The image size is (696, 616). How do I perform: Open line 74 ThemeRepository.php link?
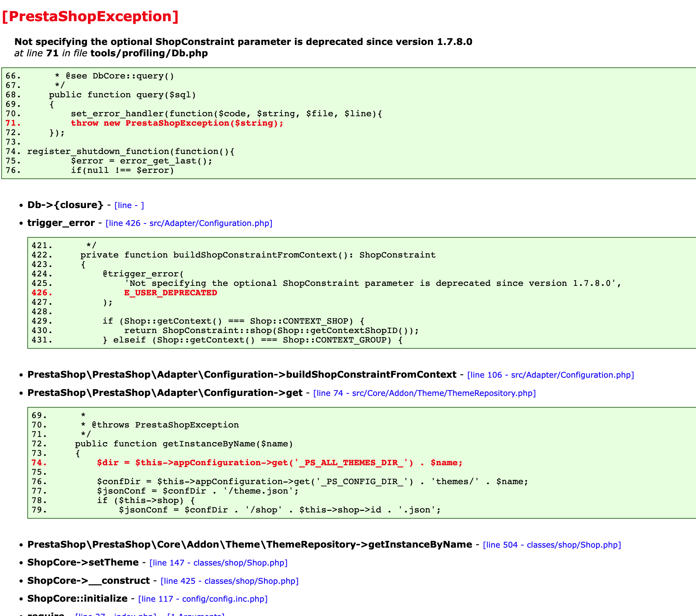(424, 393)
